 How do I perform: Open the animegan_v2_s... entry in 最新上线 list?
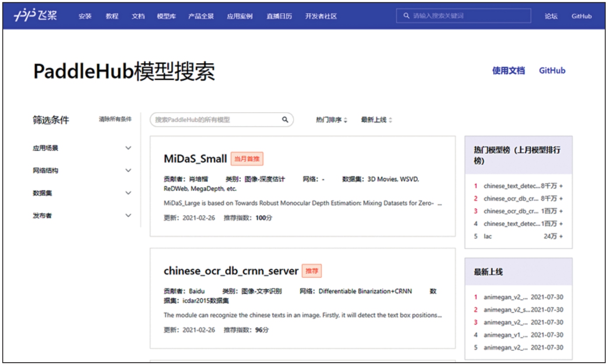519,310
